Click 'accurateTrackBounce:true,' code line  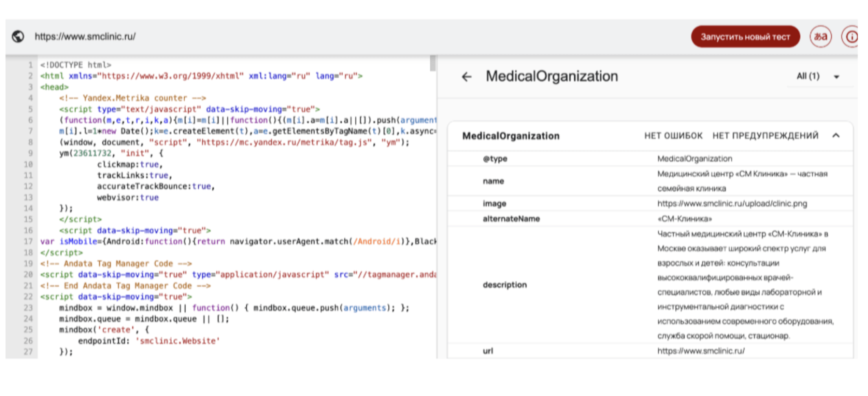(156, 186)
